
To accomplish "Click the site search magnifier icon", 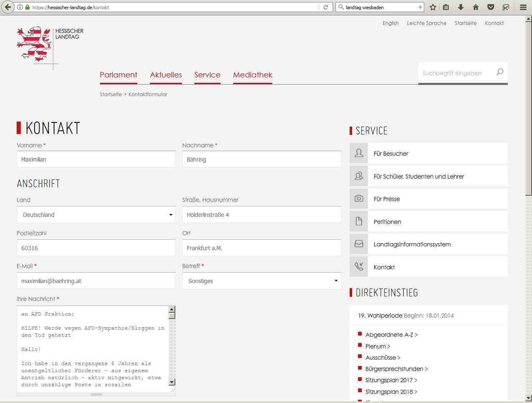I will pos(500,72).
